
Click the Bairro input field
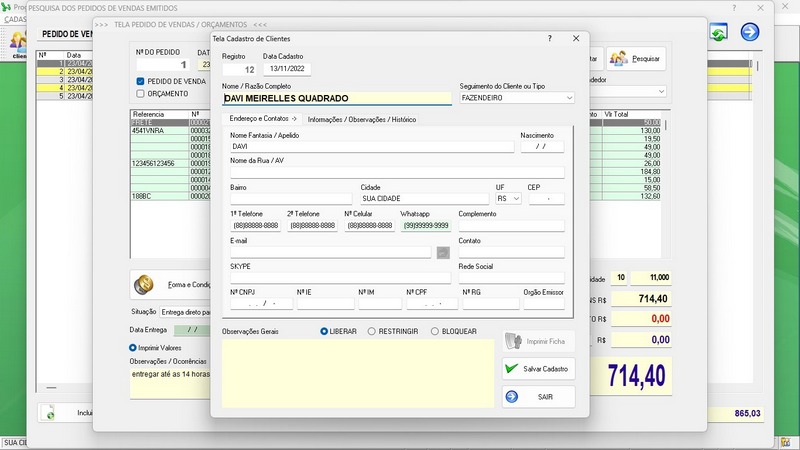coord(291,198)
